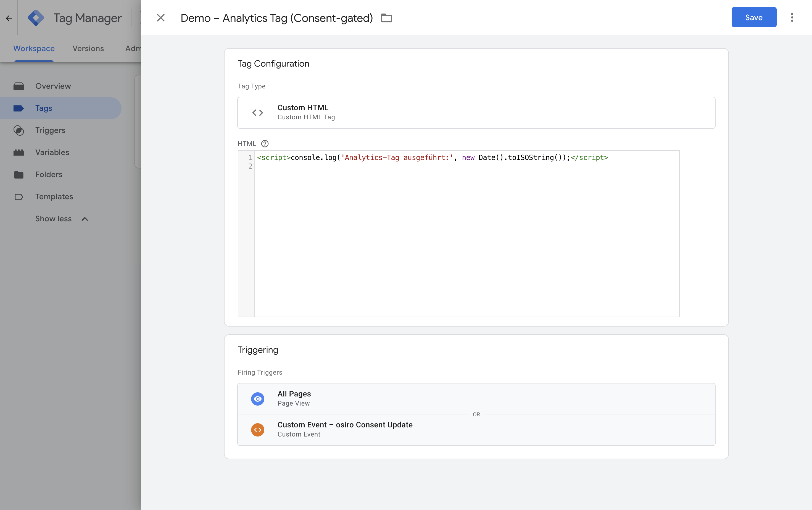Click the Folders sidebar icon
812x510 pixels.
coord(19,175)
